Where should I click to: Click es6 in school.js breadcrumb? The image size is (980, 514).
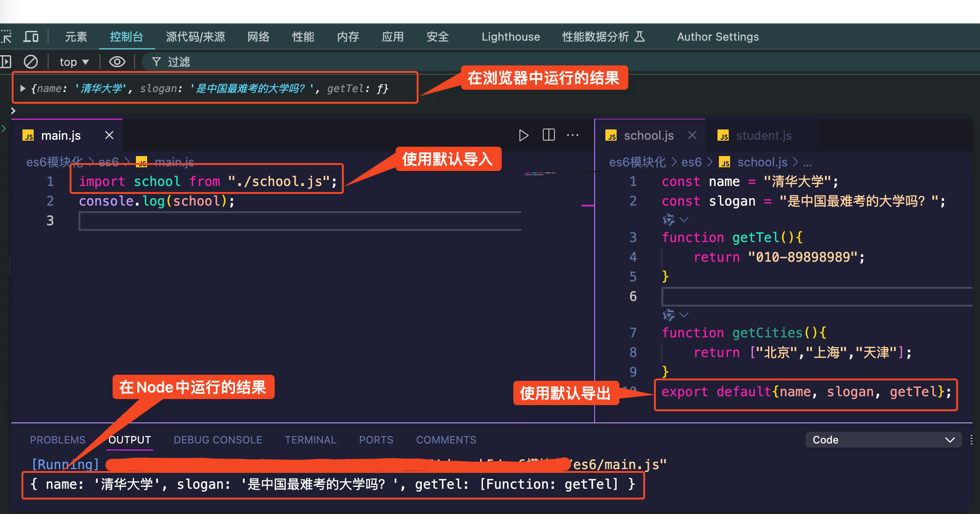tap(691, 162)
